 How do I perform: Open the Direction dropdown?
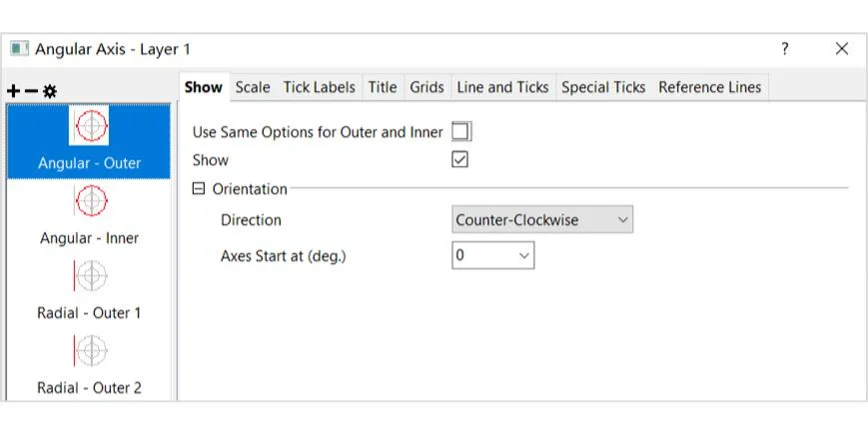pyautogui.click(x=542, y=220)
